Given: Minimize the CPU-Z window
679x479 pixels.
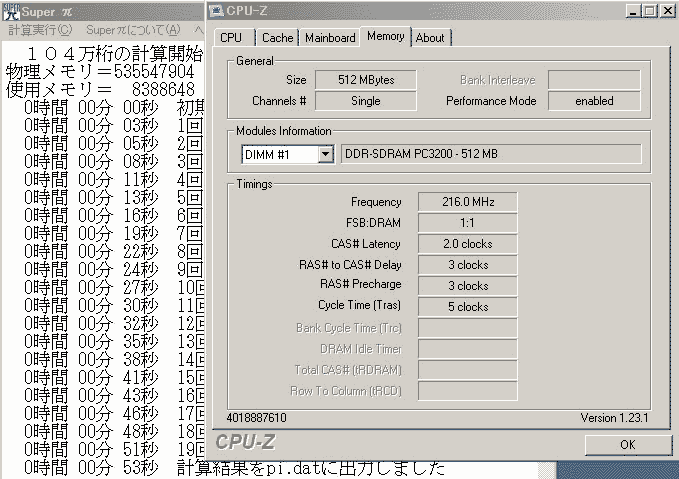Looking at the screenshot, I should pyautogui.click(x=632, y=11).
